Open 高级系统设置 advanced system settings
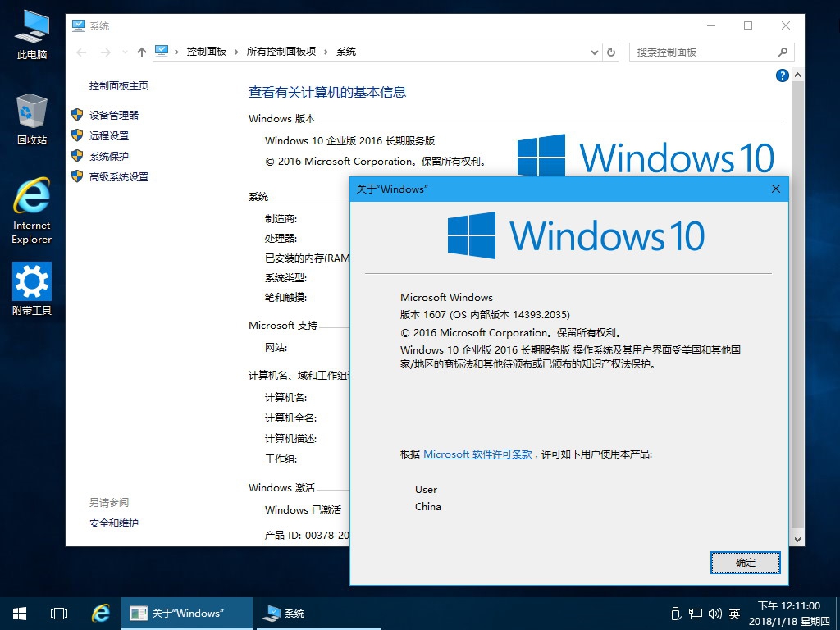Screen dimensions: 840x630 click(119, 177)
